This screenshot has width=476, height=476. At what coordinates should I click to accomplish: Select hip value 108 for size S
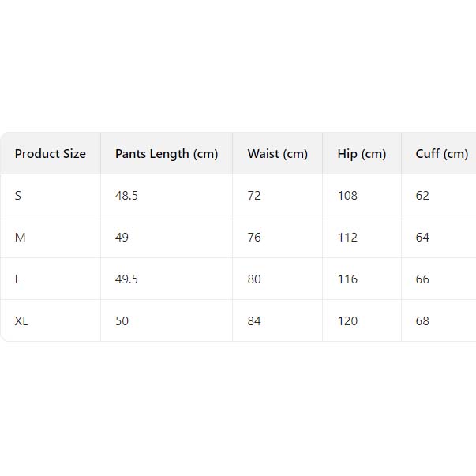pyautogui.click(x=347, y=196)
